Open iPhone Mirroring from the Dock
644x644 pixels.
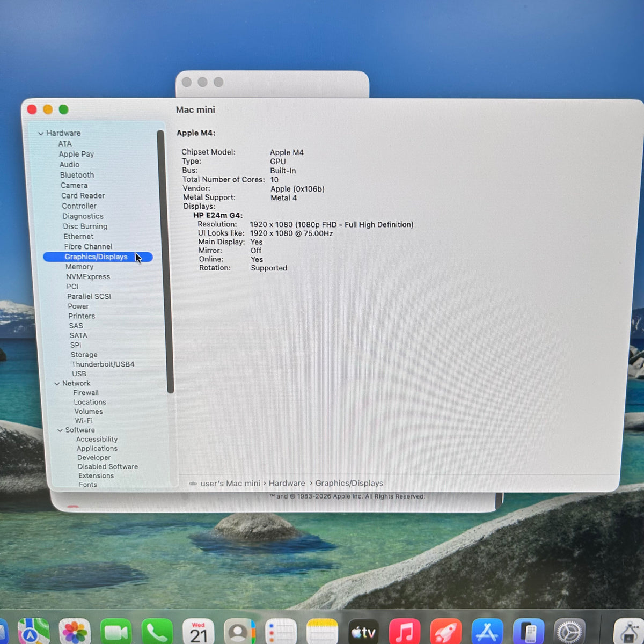(x=528, y=631)
